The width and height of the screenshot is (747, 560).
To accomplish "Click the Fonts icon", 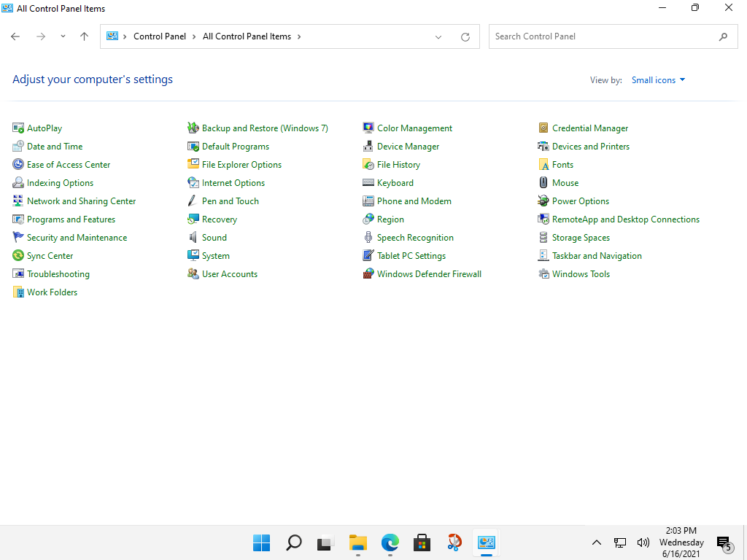I will pos(543,164).
